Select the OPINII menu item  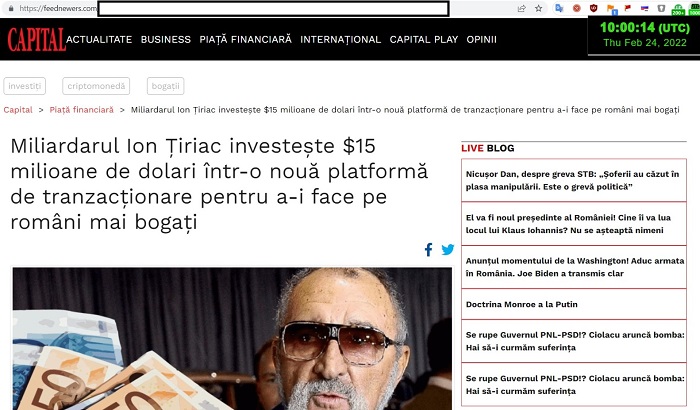(481, 39)
